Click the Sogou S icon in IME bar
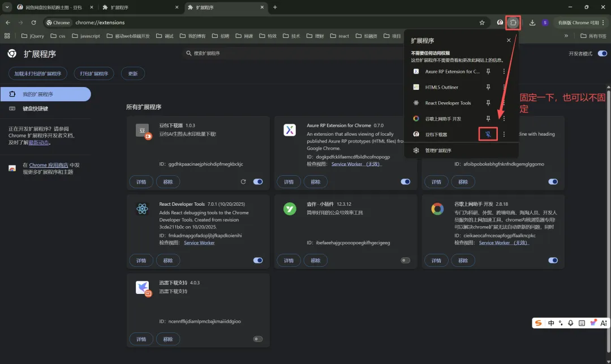 point(538,323)
